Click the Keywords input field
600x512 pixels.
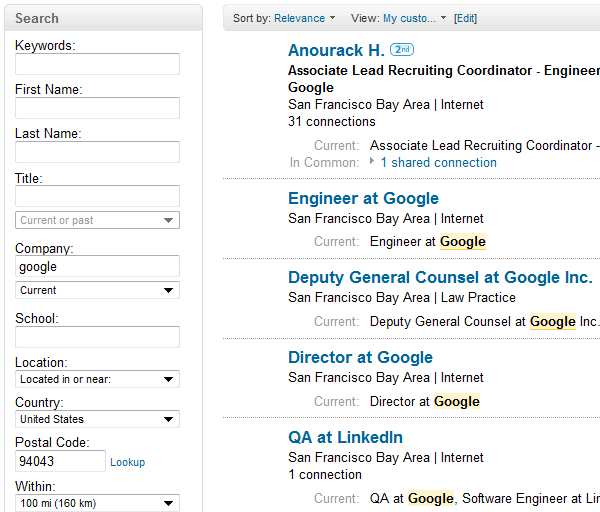[97, 64]
